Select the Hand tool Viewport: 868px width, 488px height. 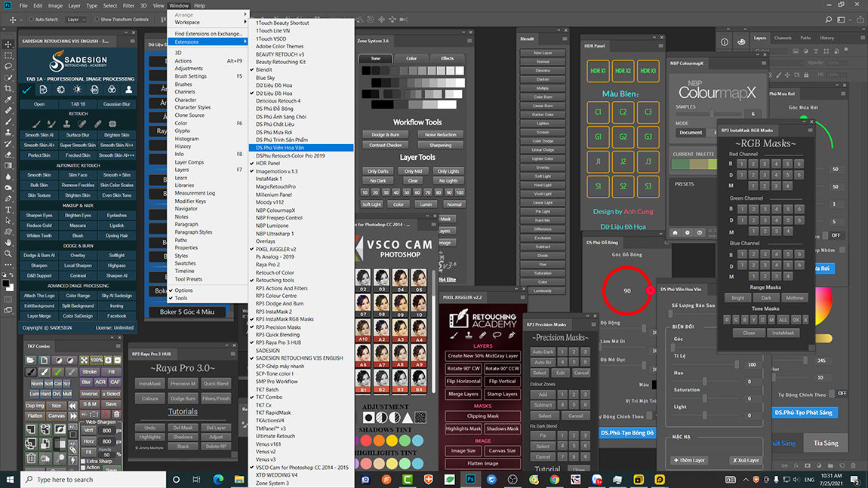click(8, 242)
